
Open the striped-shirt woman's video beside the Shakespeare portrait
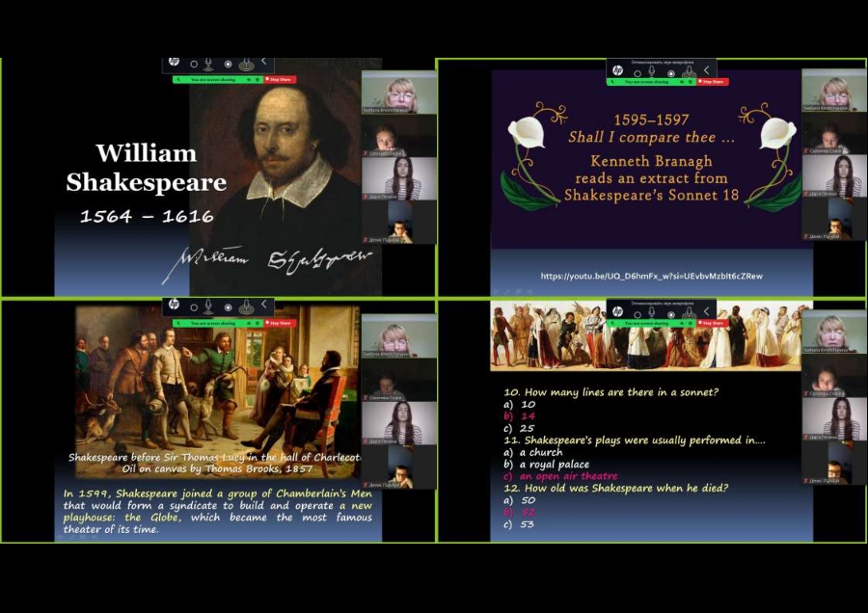399,178
